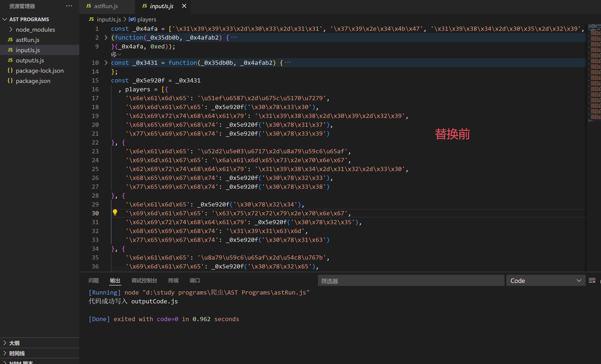Expand folded function on line 2
Screen dimensions: 601x364
coord(106,38)
